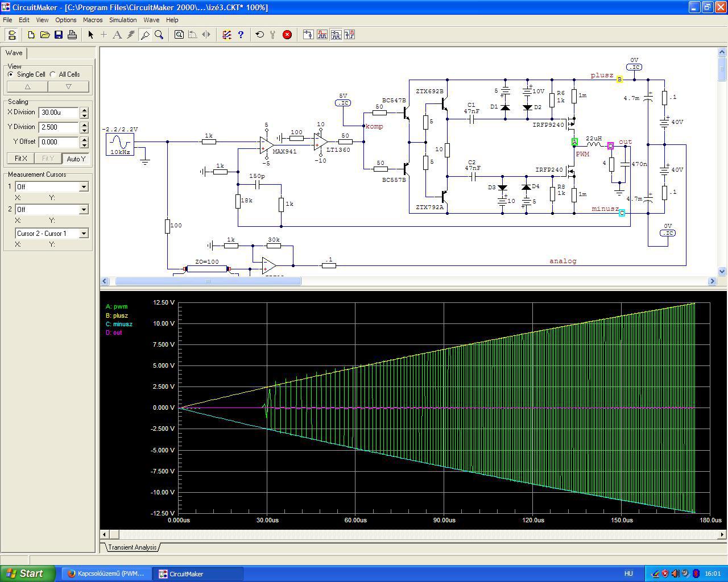728x582 pixels.
Task: Open the Measurement Cursor 1 dropdown
Action: (x=84, y=187)
